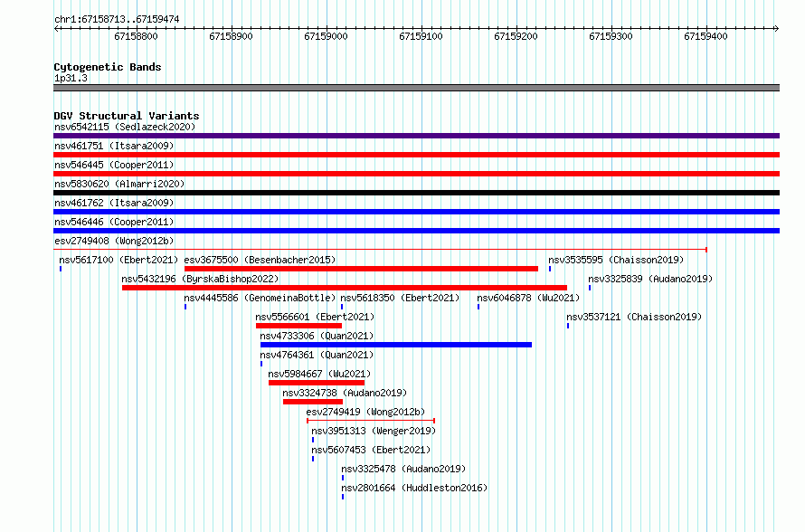
Task: Select the nsv461751 (Itsara2009) red bar
Action: [416, 155]
